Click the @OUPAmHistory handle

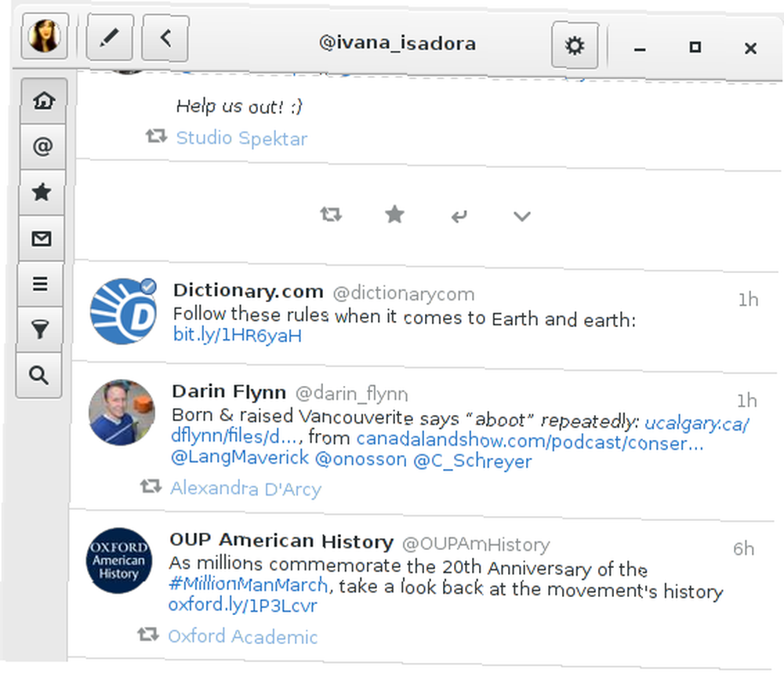(476, 544)
